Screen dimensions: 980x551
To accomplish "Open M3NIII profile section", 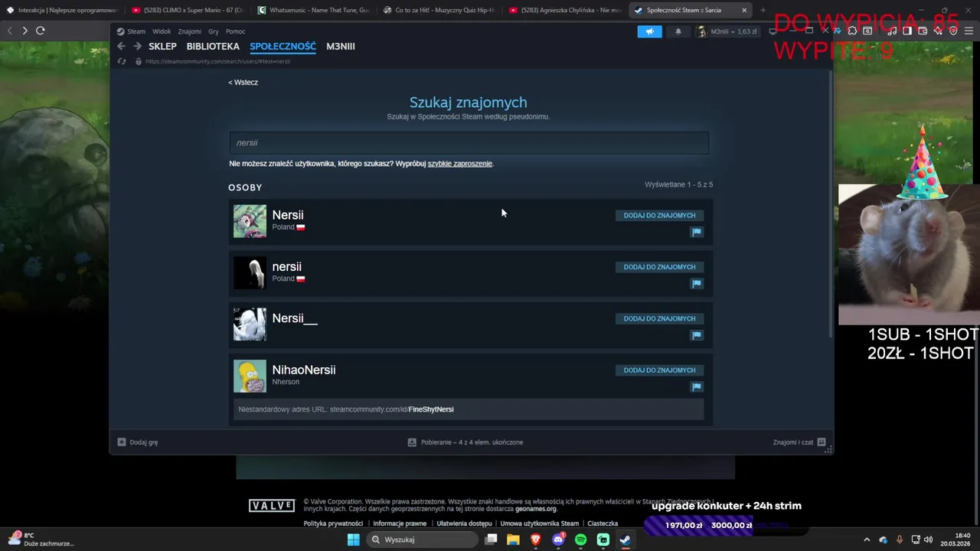I will tap(341, 46).
